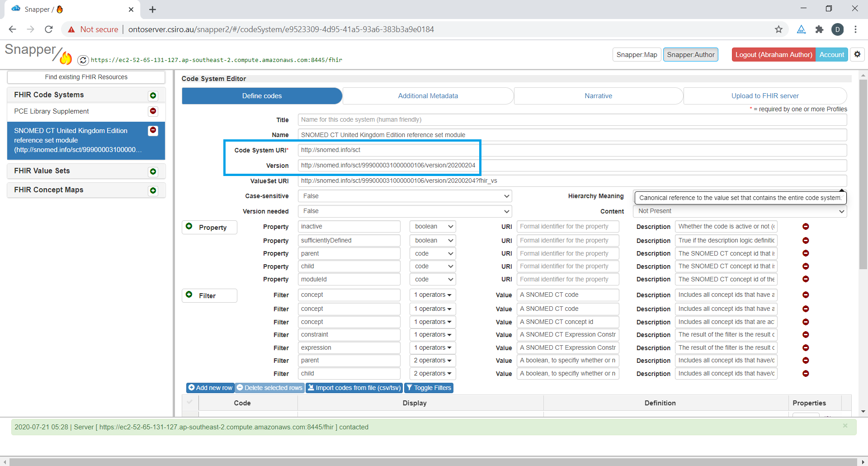
Task: Change type of moduleId property
Action: (x=433, y=279)
